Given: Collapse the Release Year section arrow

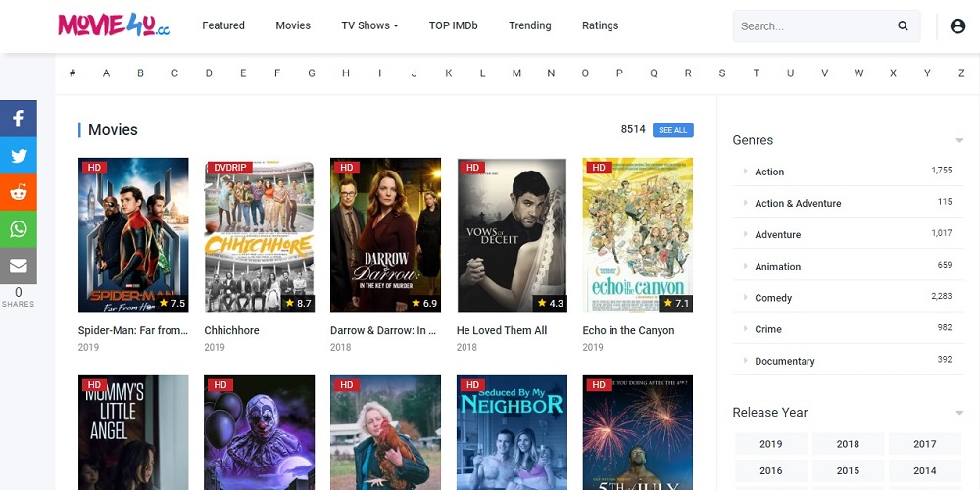Looking at the screenshot, I should [x=959, y=413].
